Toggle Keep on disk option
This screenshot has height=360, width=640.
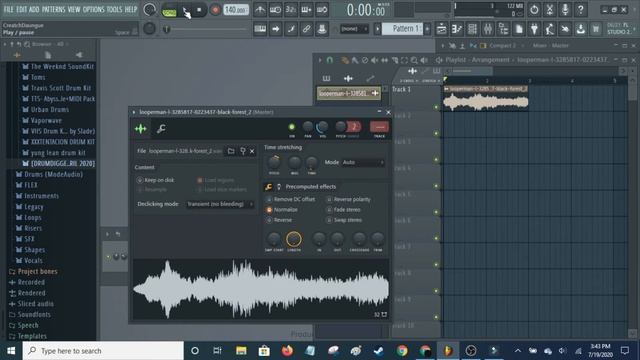[156, 180]
